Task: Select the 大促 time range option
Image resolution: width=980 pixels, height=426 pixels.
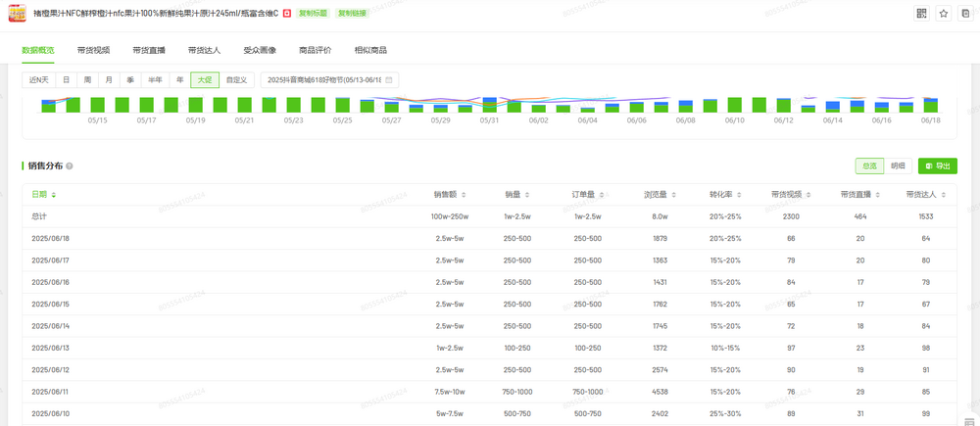Action: coord(205,80)
